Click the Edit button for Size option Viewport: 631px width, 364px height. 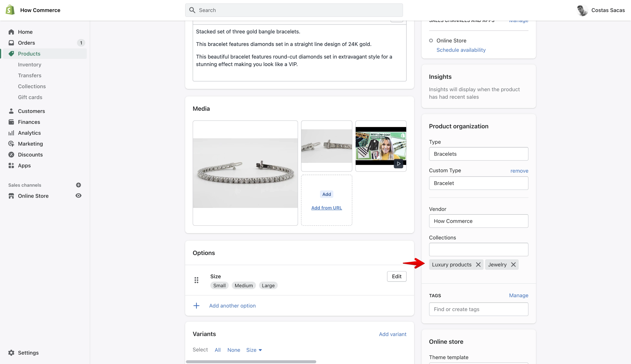397,276
